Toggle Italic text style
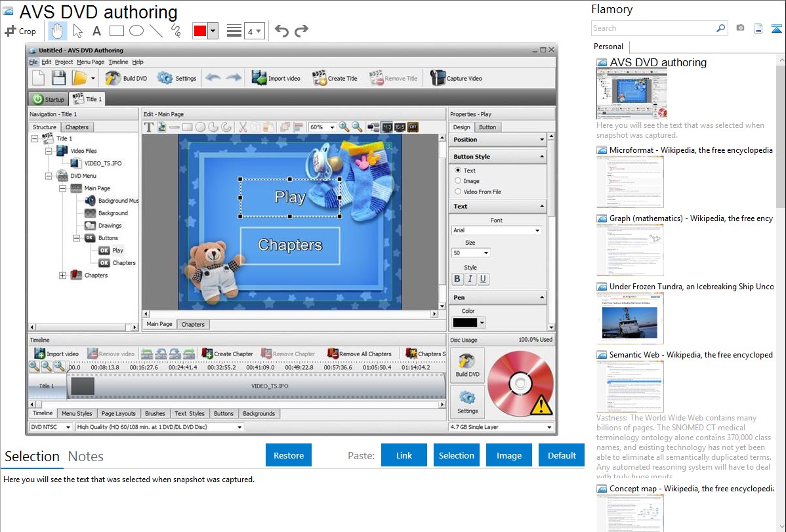Viewport: 786px width, 532px height. 470,279
